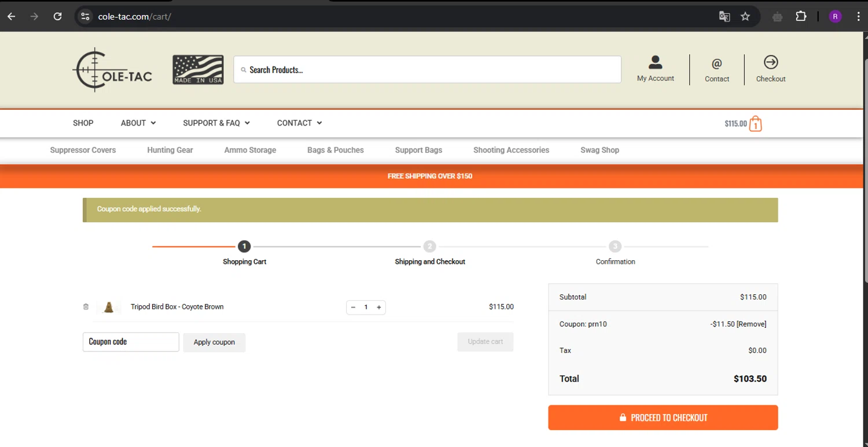Viewport: 868px width, 447px height.
Task: Open the SHOP menu item
Action: tap(83, 123)
